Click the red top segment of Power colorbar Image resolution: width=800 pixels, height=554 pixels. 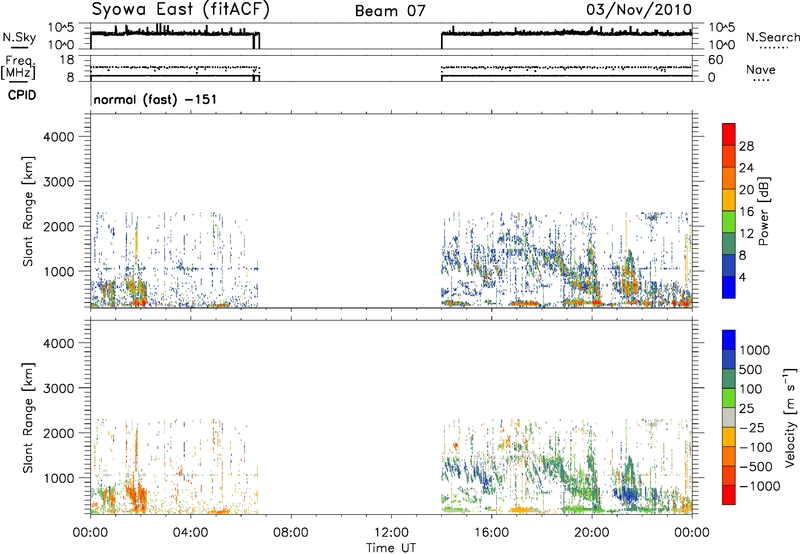[x=729, y=134]
